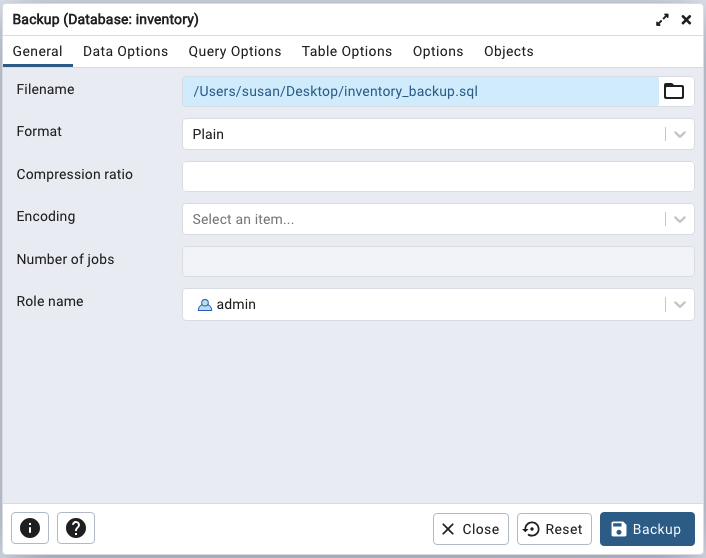The image size is (706, 558).
Task: Open the info icon button
Action: (30, 528)
